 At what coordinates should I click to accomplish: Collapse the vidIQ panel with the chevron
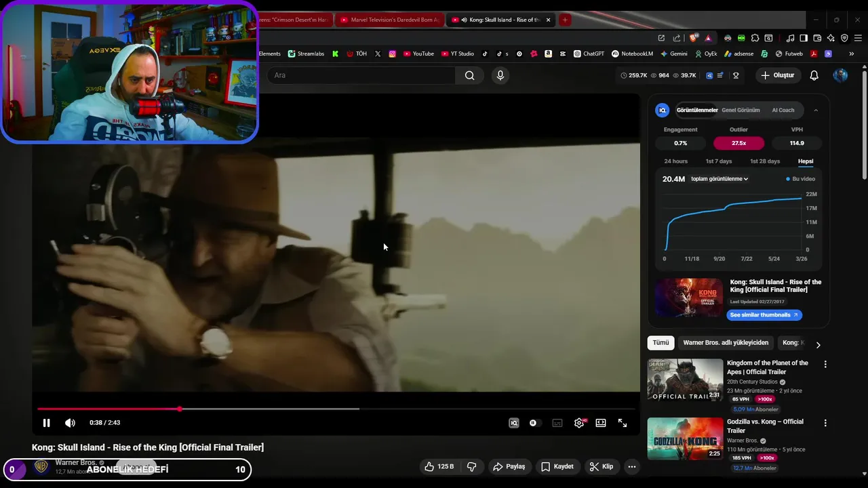[816, 110]
